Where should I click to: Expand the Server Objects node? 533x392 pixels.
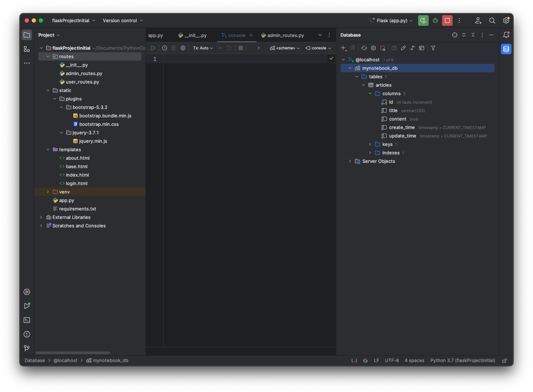[350, 161]
